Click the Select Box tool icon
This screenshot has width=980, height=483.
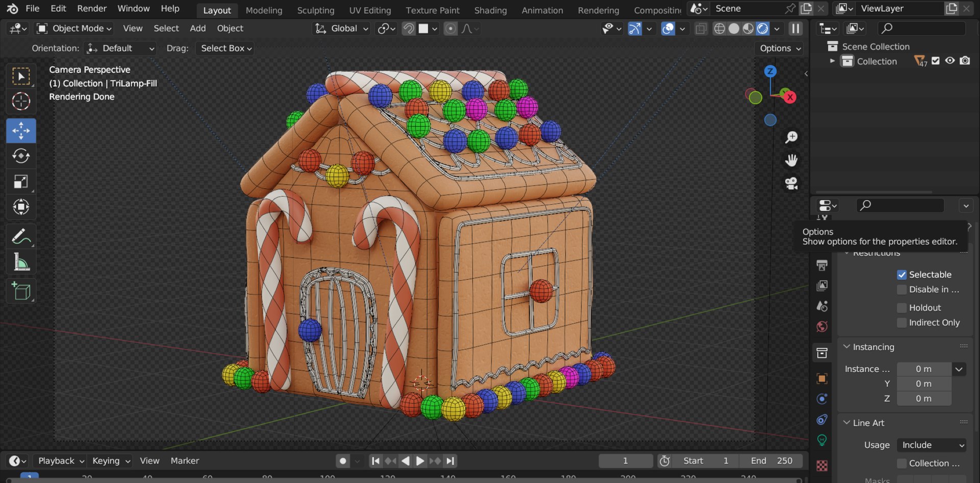tap(21, 76)
